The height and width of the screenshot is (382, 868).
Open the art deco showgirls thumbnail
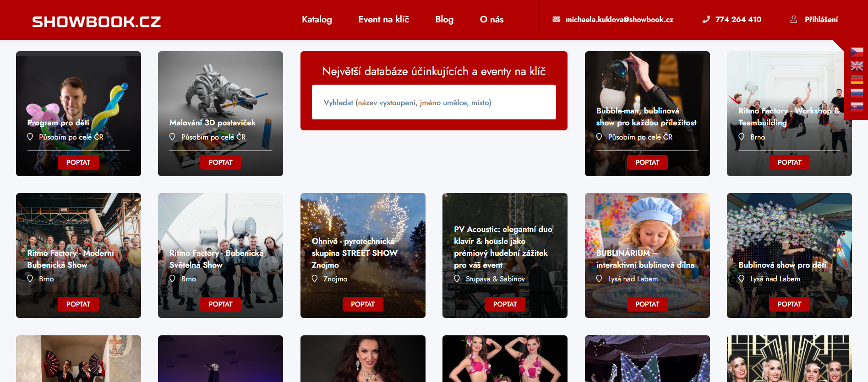point(789,359)
